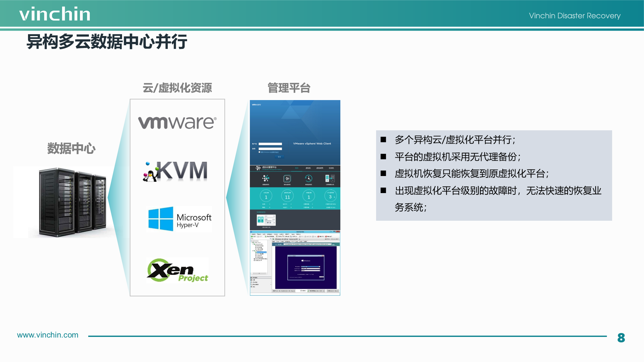644x362 pixels.
Task: Click the Send Ctrl+Alt+Del button in XenCenter
Action: click(x=284, y=291)
